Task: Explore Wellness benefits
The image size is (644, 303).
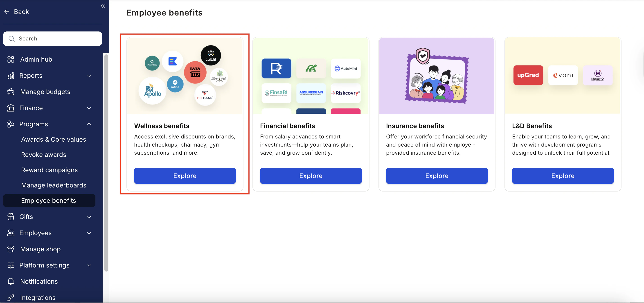Action: click(185, 176)
